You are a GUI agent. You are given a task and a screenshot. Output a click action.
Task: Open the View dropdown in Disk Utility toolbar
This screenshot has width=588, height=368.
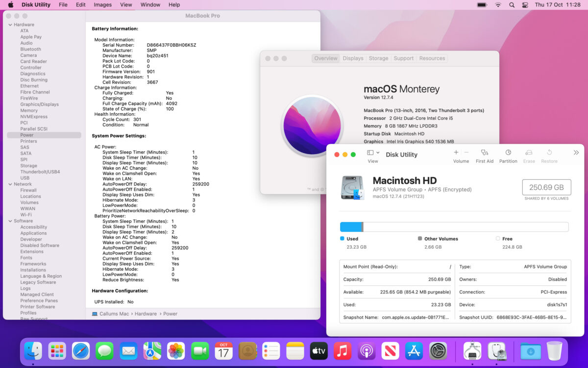(373, 153)
